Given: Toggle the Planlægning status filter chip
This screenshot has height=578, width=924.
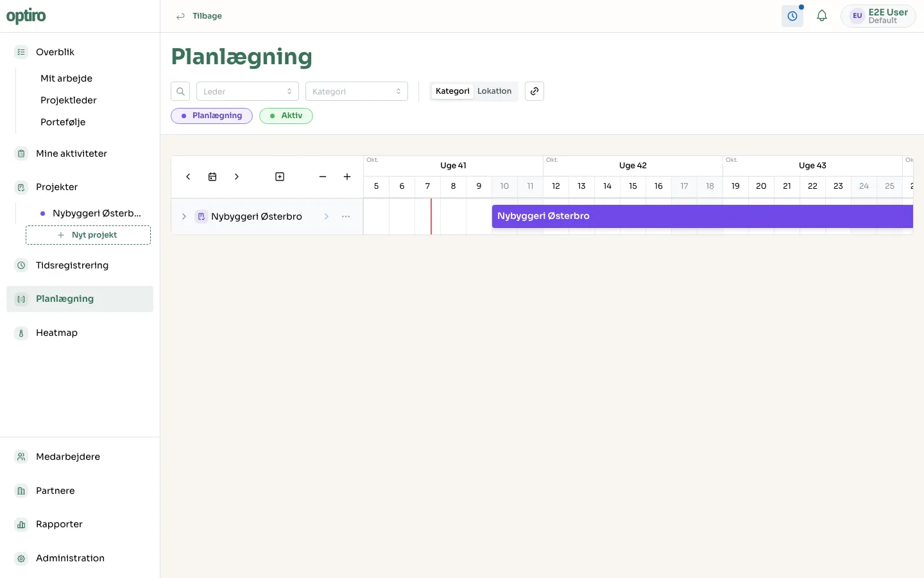Looking at the screenshot, I should click(212, 116).
